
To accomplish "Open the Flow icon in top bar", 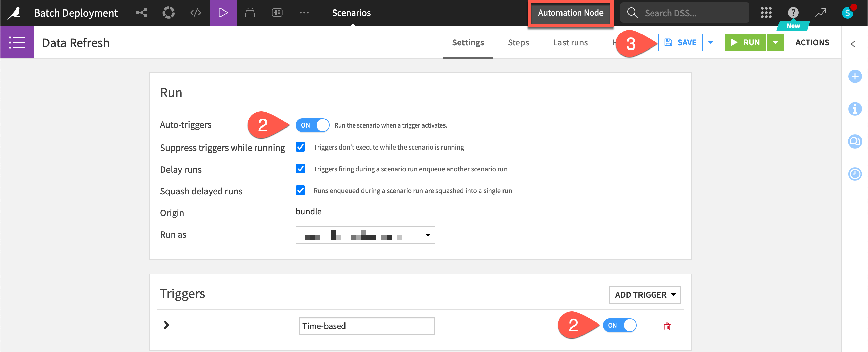I will (x=141, y=13).
